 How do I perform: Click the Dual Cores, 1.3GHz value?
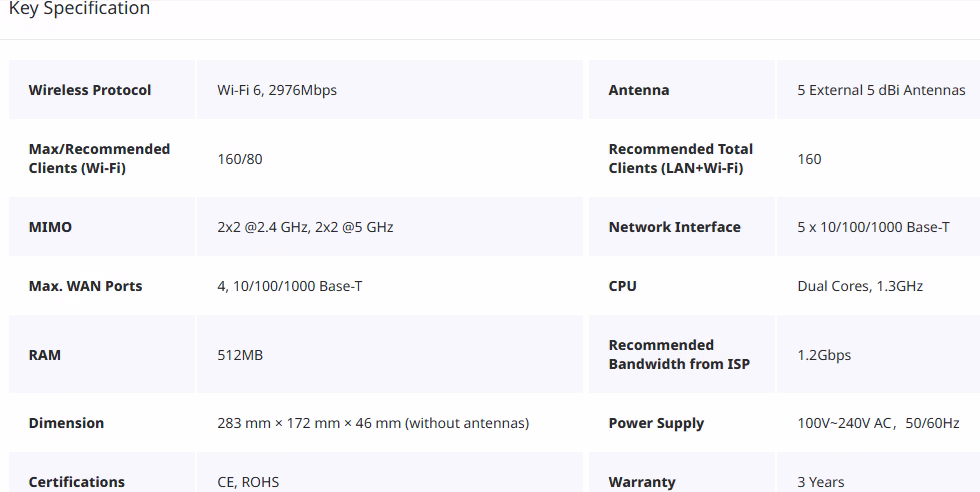click(860, 286)
